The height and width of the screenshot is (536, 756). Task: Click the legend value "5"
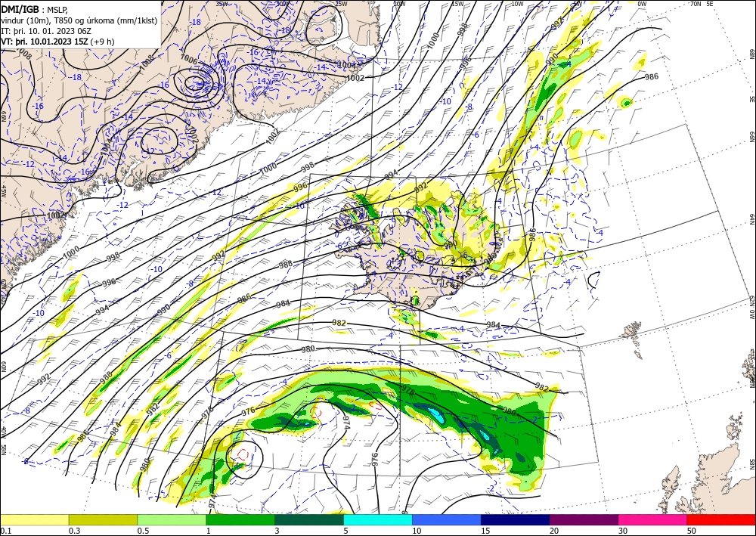(x=346, y=531)
